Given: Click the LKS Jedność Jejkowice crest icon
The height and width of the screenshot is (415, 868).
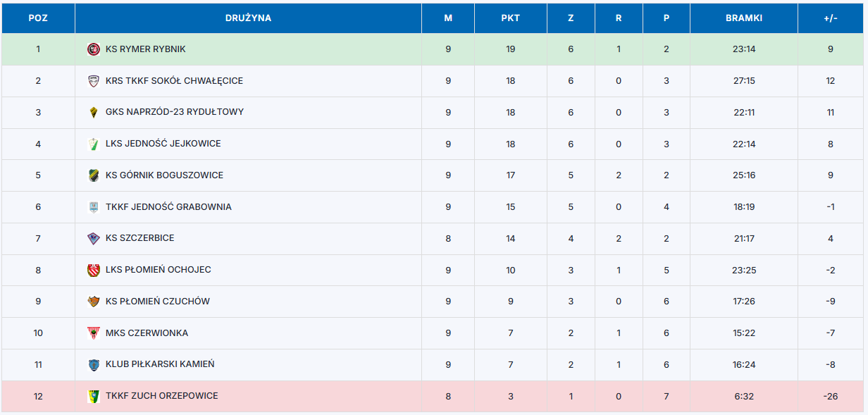Looking at the screenshot, I should coord(94,144).
